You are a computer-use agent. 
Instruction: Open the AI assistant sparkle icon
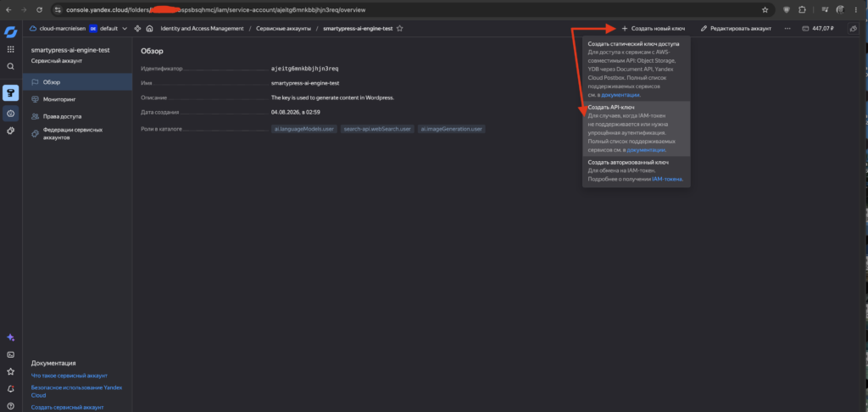pos(10,337)
